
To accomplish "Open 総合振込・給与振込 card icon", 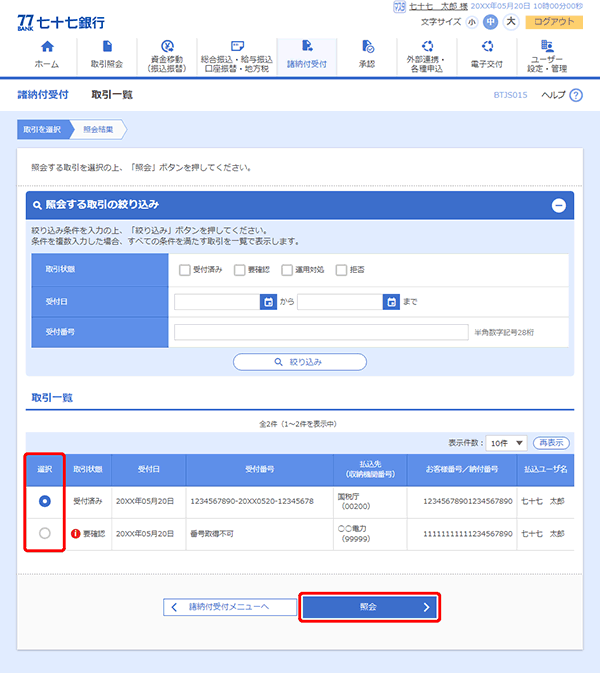I will (237, 46).
